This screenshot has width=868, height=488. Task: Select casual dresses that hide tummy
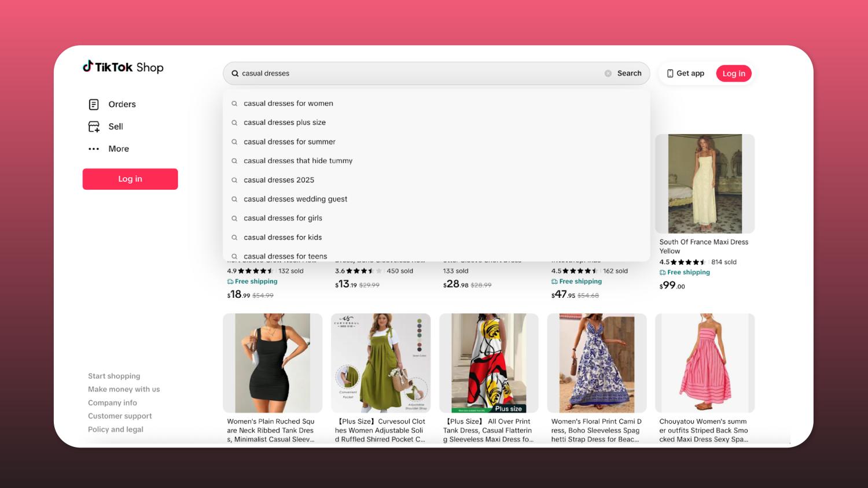(x=297, y=161)
